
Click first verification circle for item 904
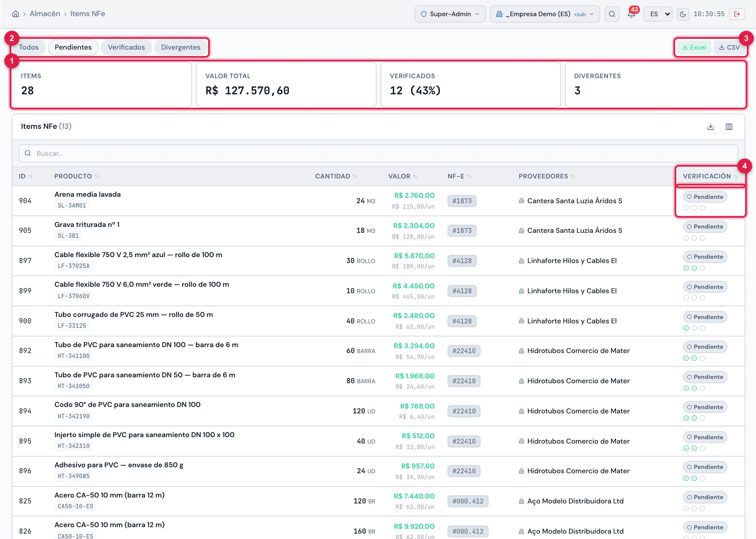pyautogui.click(x=686, y=208)
